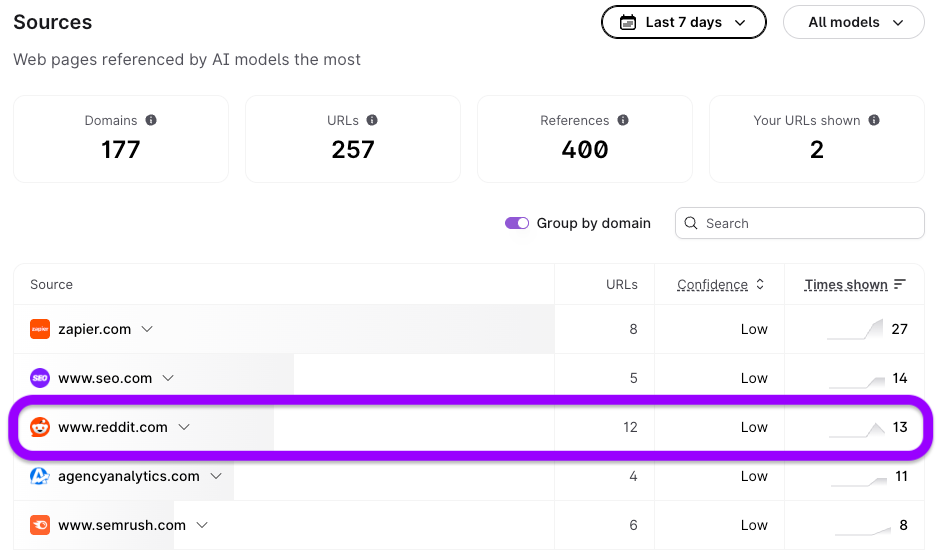
Task: Click info icon next to Your URLs shown
Action: click(874, 120)
